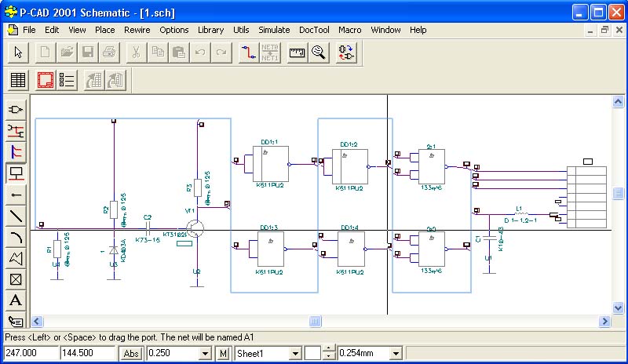Cut selection with scissors icon
The width and height of the screenshot is (628, 364).
[136, 53]
